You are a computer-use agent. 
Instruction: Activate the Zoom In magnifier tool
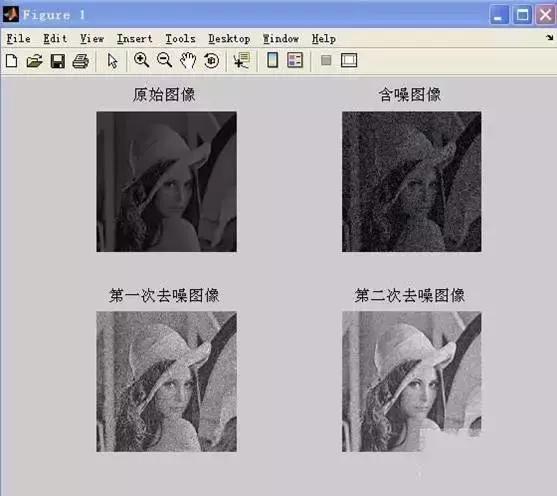coord(141,60)
